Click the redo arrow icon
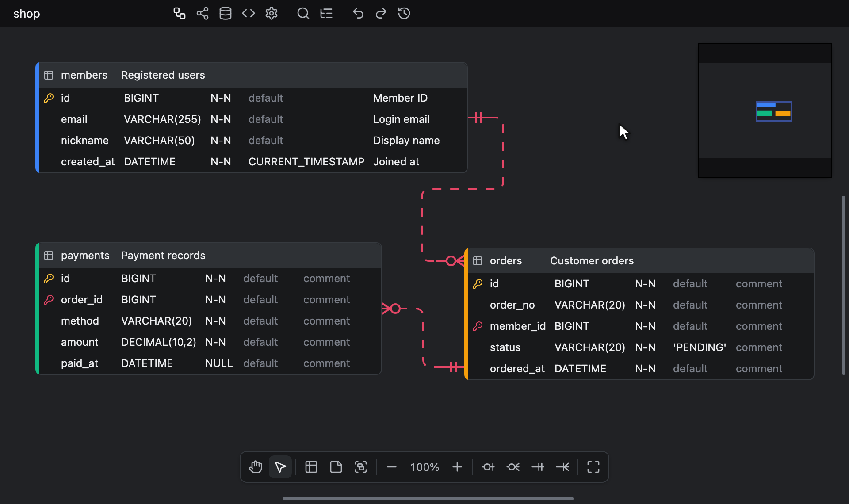This screenshot has height=504, width=849. tap(381, 13)
